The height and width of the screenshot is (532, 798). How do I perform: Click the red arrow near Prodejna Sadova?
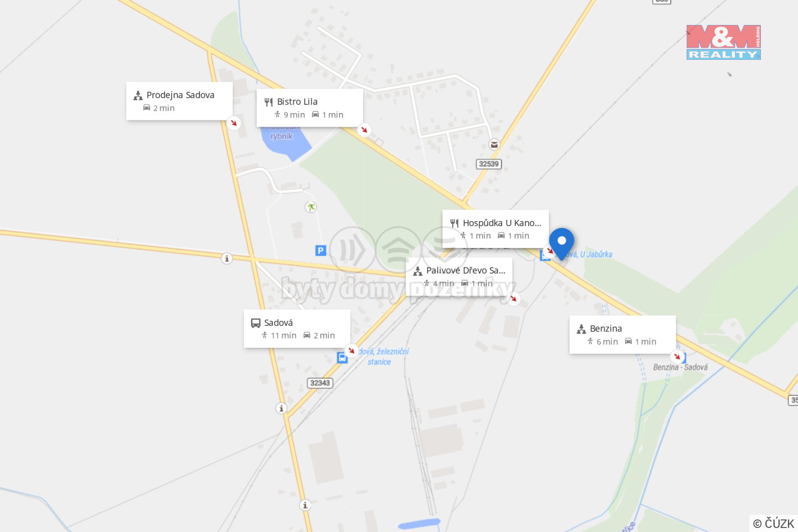[x=234, y=122]
